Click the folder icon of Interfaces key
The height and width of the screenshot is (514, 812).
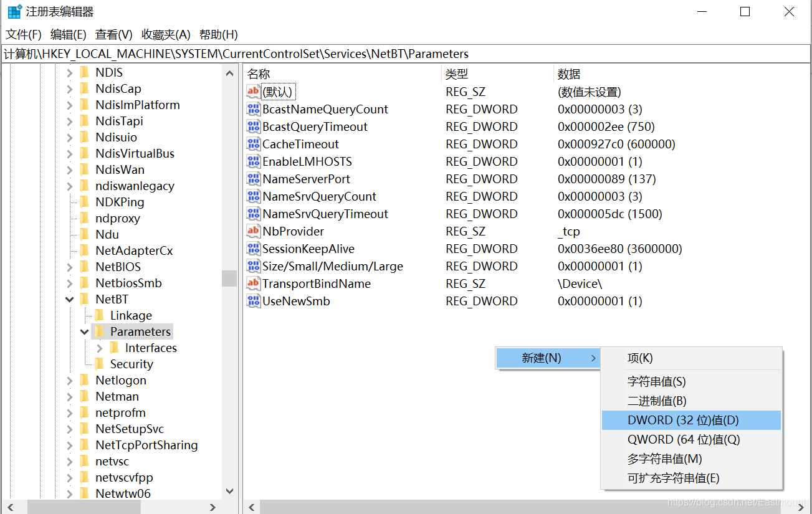[115, 348]
